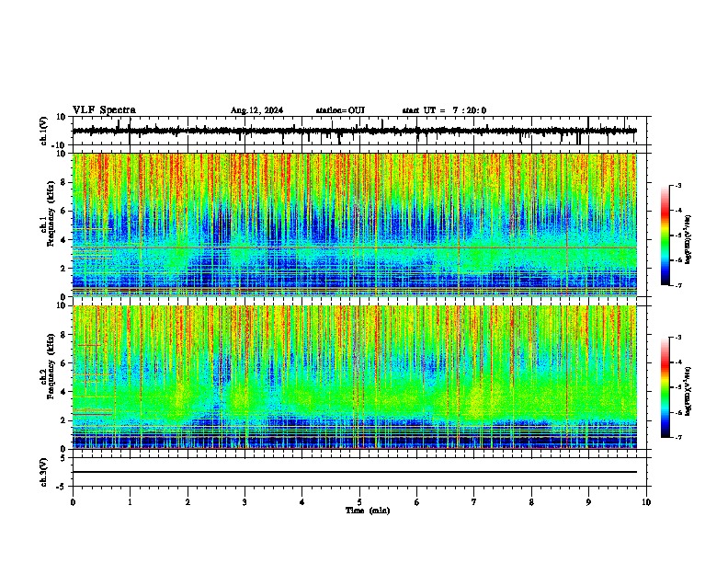Click the ch.1 voltage waveform trace

354,131
